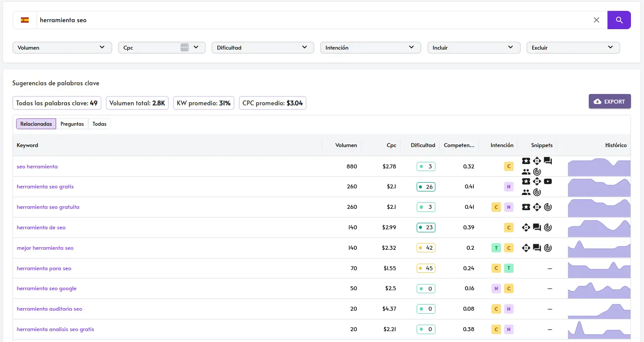Click the four-arrows icon for mejor herramienta seo
Viewport: 644px width, 342px height.
point(526,248)
